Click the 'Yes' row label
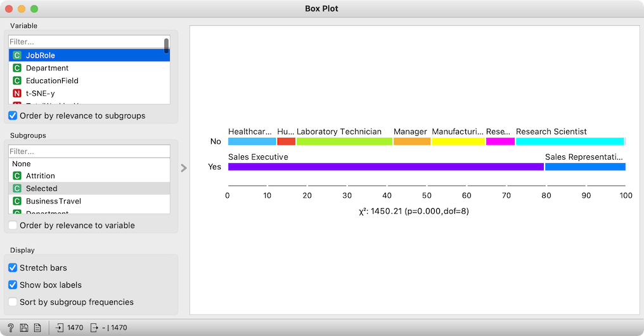Screen dimensions: 644x336 click(x=214, y=167)
